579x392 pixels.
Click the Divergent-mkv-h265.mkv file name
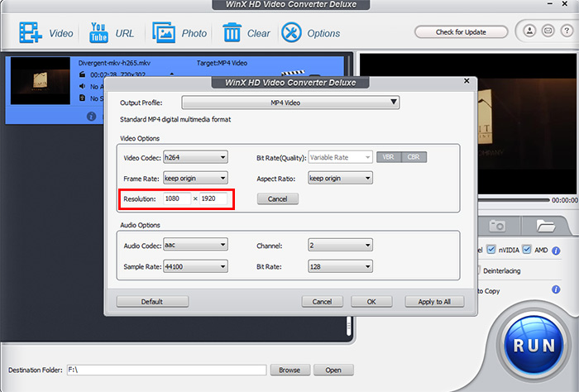114,63
